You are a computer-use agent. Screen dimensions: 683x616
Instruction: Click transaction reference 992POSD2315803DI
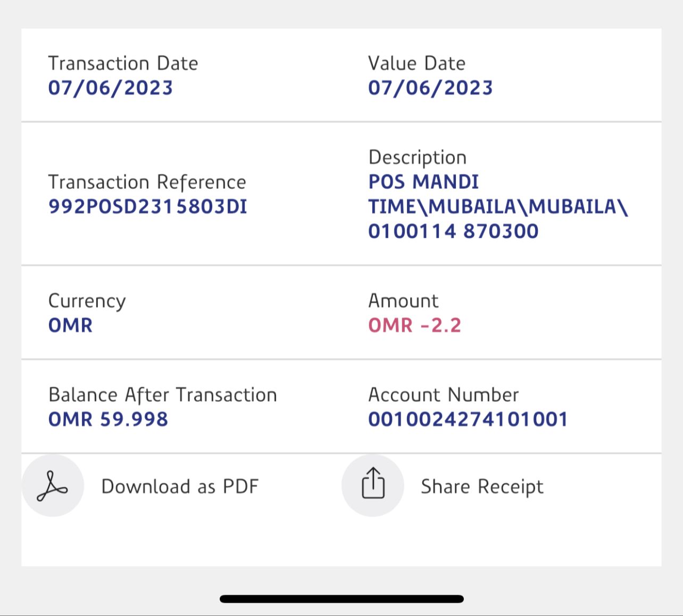(148, 207)
